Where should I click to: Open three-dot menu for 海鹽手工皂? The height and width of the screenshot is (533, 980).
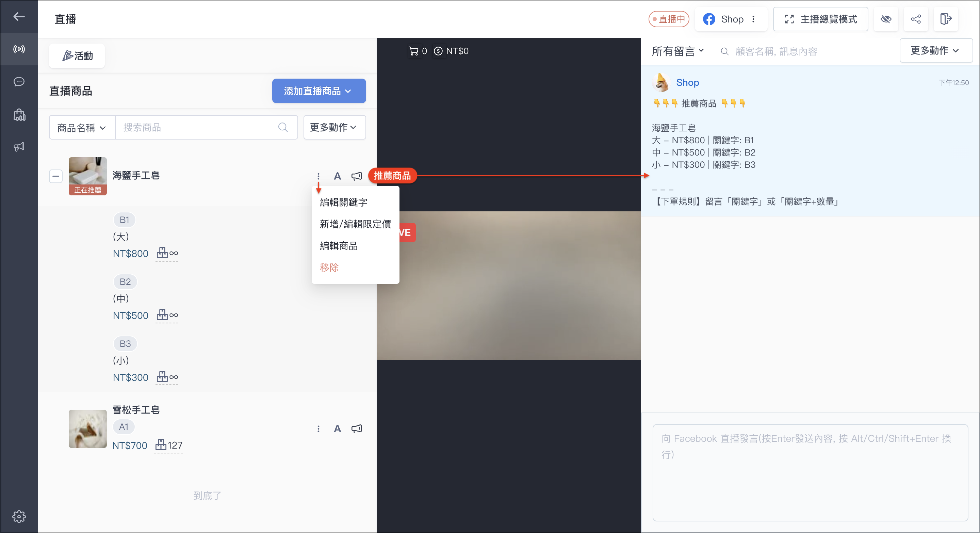[318, 176]
